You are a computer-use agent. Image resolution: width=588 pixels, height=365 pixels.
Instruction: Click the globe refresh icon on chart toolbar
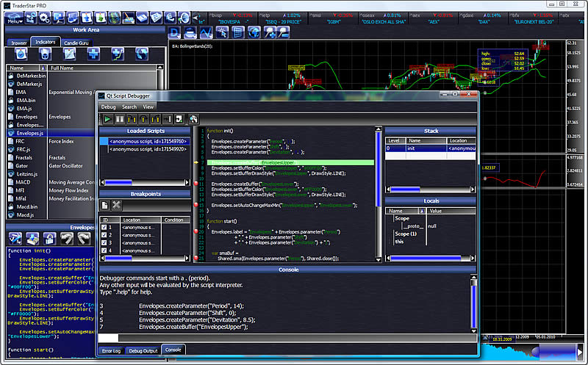(x=254, y=32)
